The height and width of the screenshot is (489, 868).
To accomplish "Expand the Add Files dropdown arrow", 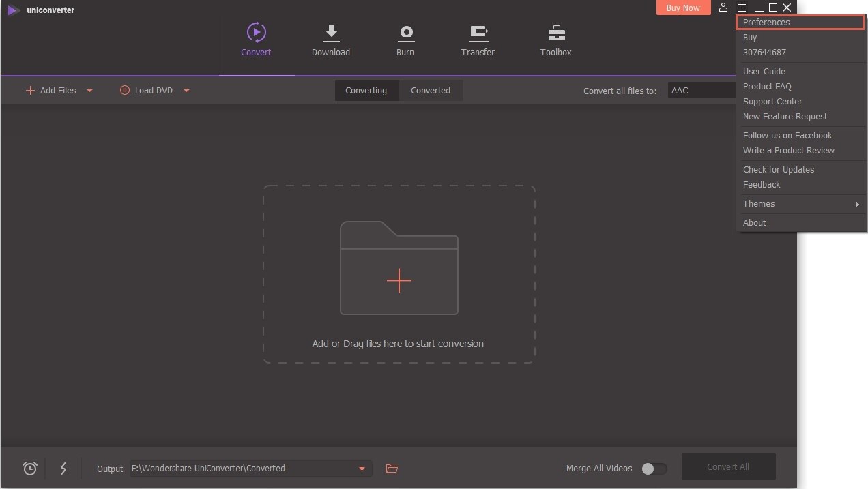I will point(89,91).
